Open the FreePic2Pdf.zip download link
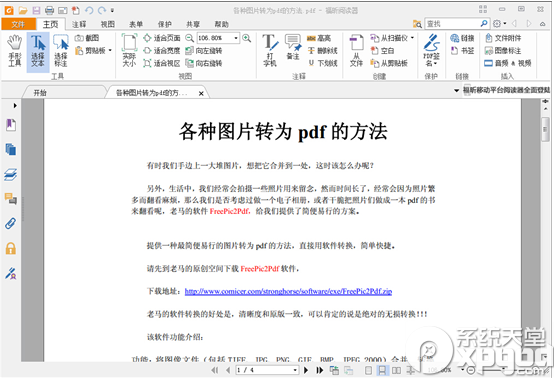 tap(288, 291)
